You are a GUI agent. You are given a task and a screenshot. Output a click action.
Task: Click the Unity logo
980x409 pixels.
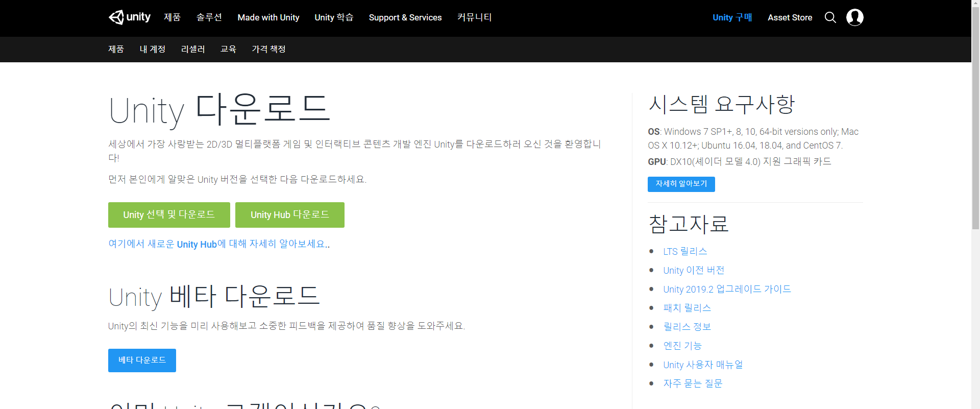(x=130, y=17)
